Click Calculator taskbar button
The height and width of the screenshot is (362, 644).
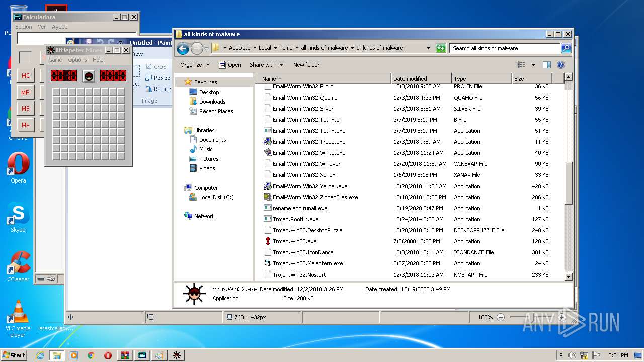(142, 355)
